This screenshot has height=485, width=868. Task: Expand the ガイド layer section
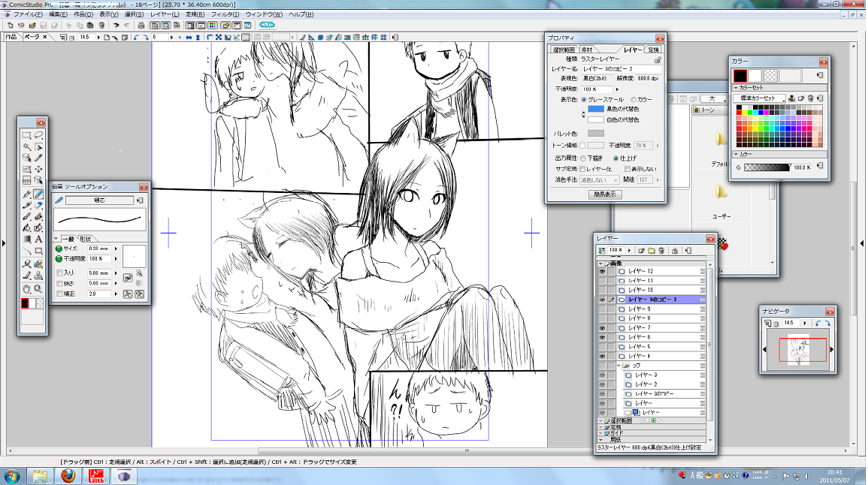click(600, 433)
